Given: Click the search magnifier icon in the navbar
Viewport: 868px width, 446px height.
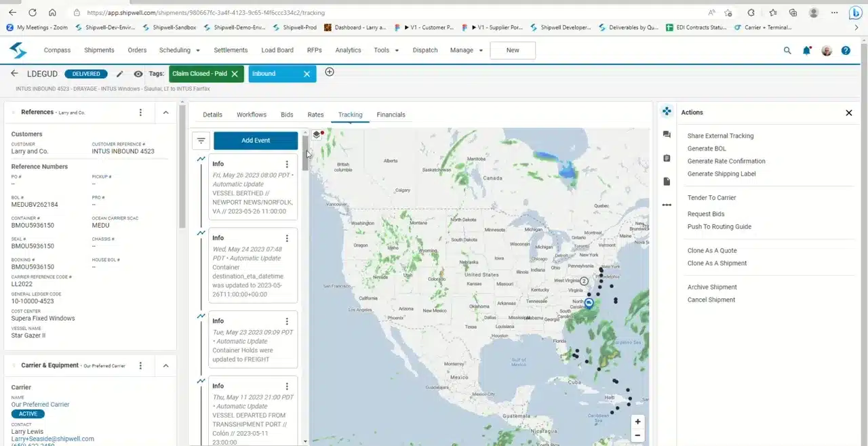Looking at the screenshot, I should [787, 49].
